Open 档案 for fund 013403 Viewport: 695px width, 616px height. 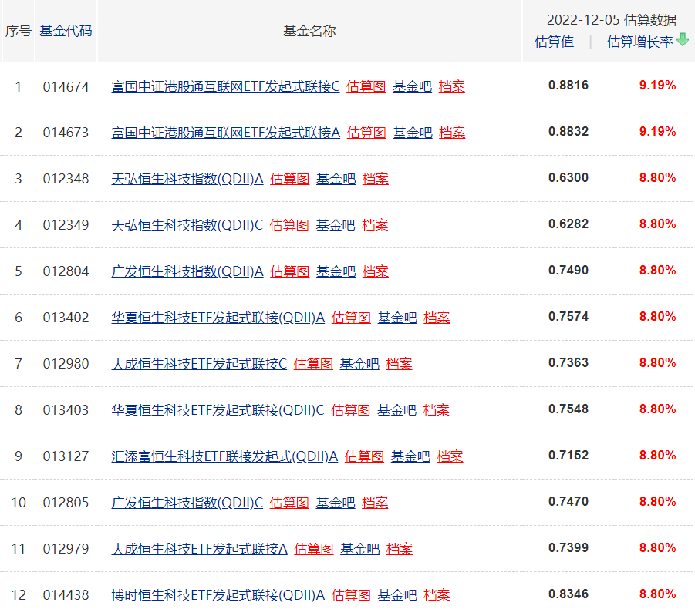click(x=436, y=410)
